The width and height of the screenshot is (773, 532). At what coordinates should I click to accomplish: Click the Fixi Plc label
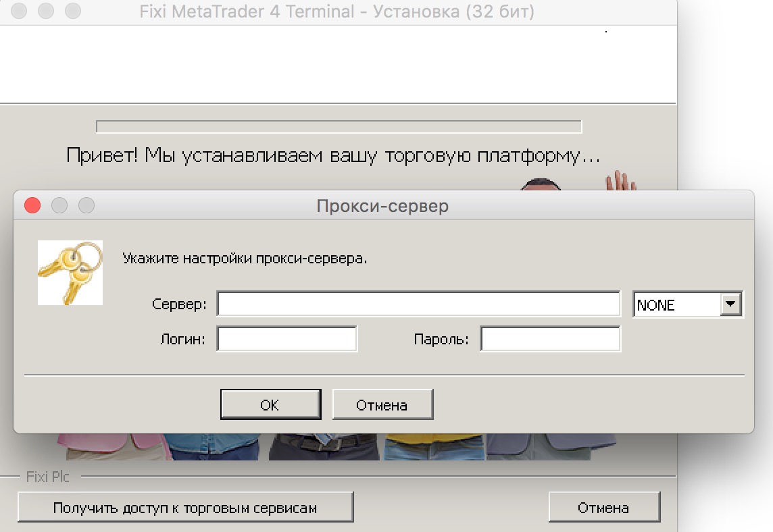click(x=48, y=477)
